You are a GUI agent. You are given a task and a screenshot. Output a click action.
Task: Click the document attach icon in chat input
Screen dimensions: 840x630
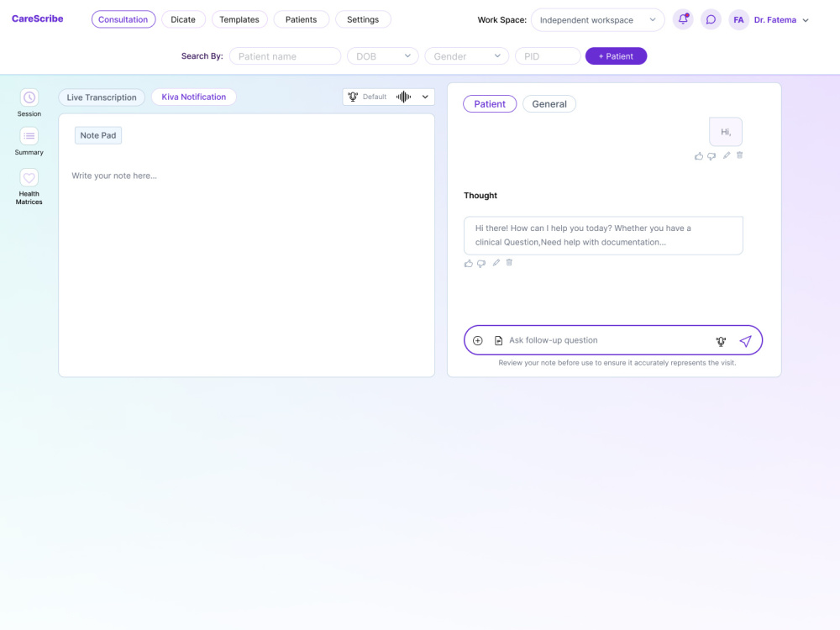pos(498,340)
